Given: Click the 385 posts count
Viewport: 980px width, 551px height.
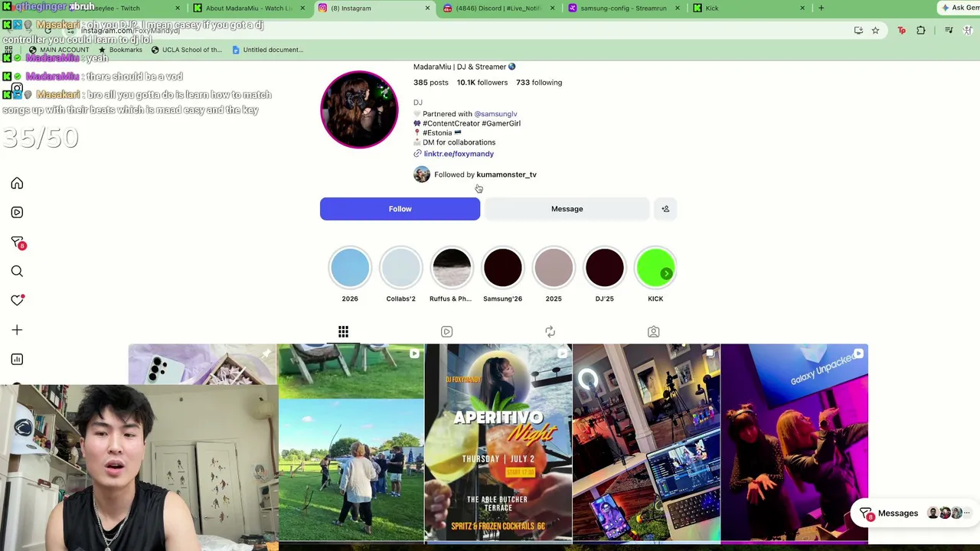Looking at the screenshot, I should pos(431,83).
